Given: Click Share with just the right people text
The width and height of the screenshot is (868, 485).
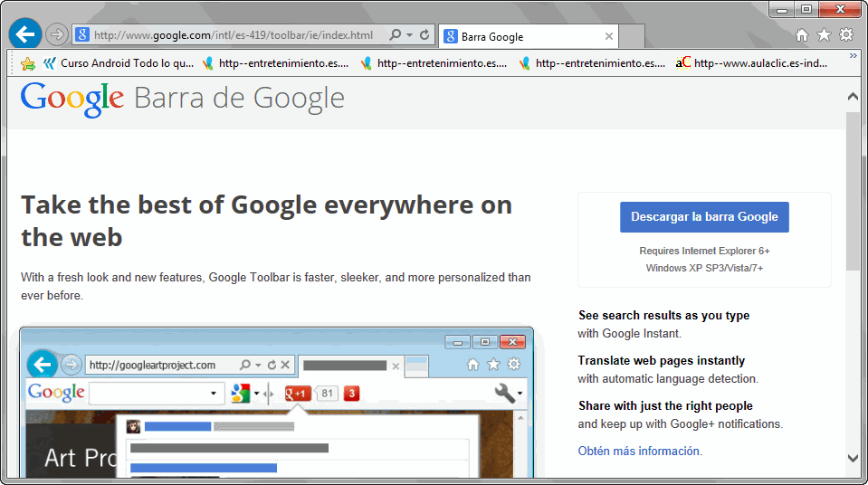Looking at the screenshot, I should pyautogui.click(x=665, y=406).
